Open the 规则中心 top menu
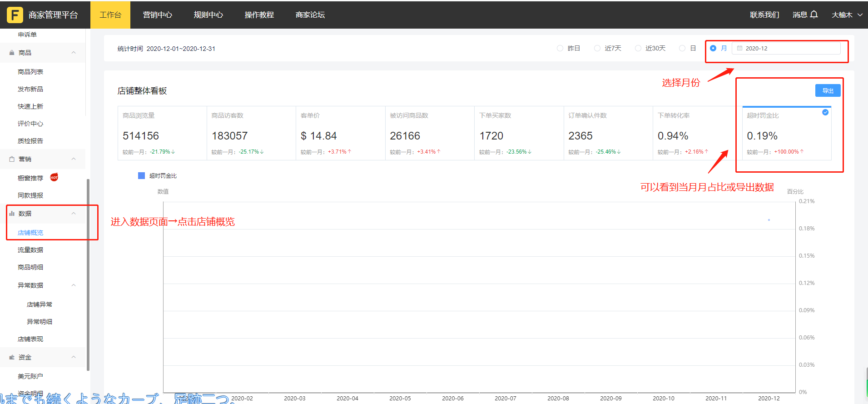 208,15
